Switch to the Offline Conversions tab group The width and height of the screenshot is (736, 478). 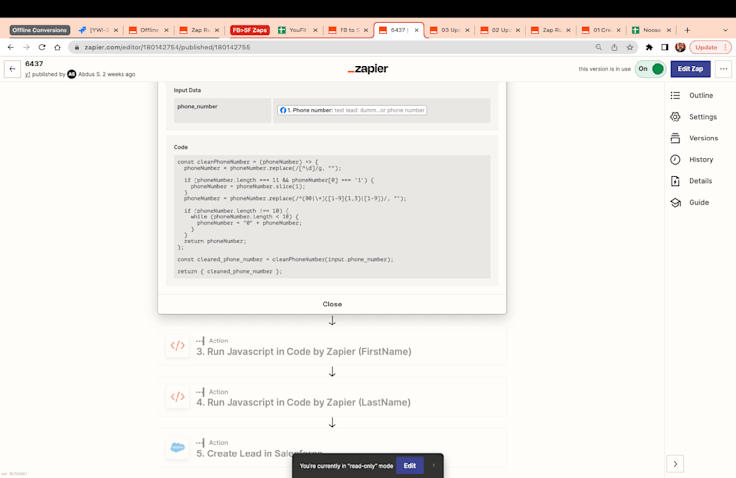pyautogui.click(x=40, y=30)
